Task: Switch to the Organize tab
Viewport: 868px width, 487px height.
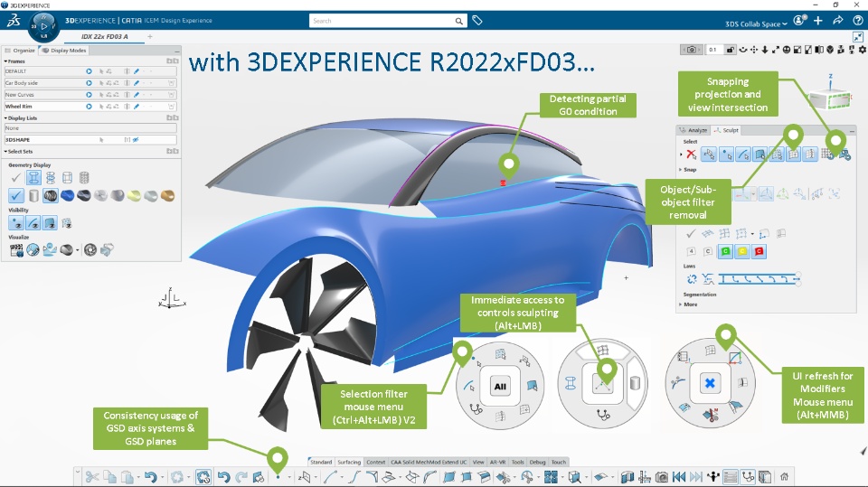Action: point(21,51)
